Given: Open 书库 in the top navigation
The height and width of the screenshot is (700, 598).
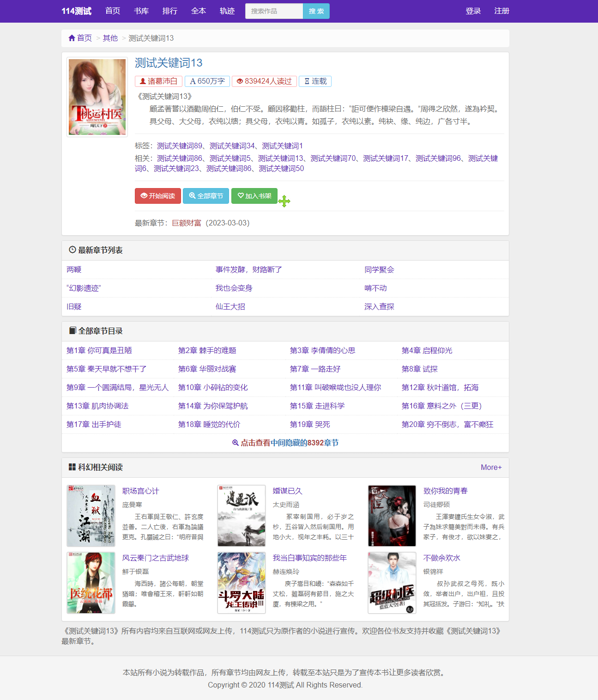Looking at the screenshot, I should point(141,11).
